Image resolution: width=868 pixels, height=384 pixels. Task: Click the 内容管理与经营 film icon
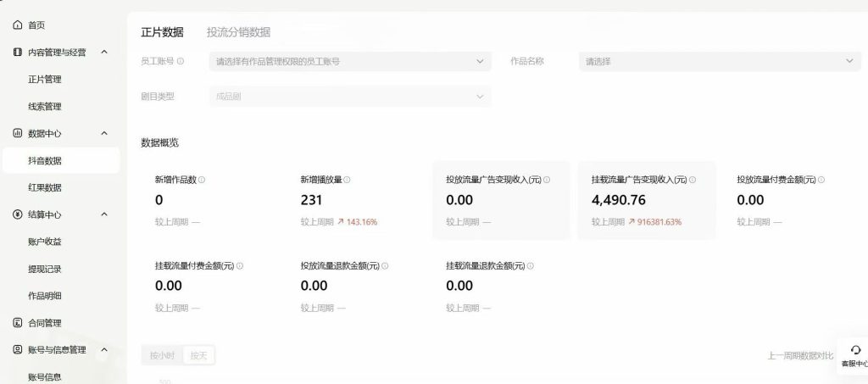[18, 52]
